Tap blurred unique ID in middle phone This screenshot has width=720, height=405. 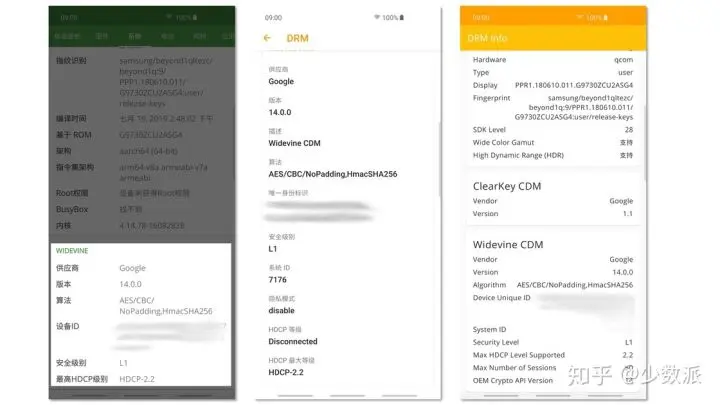pyautogui.click(x=319, y=211)
